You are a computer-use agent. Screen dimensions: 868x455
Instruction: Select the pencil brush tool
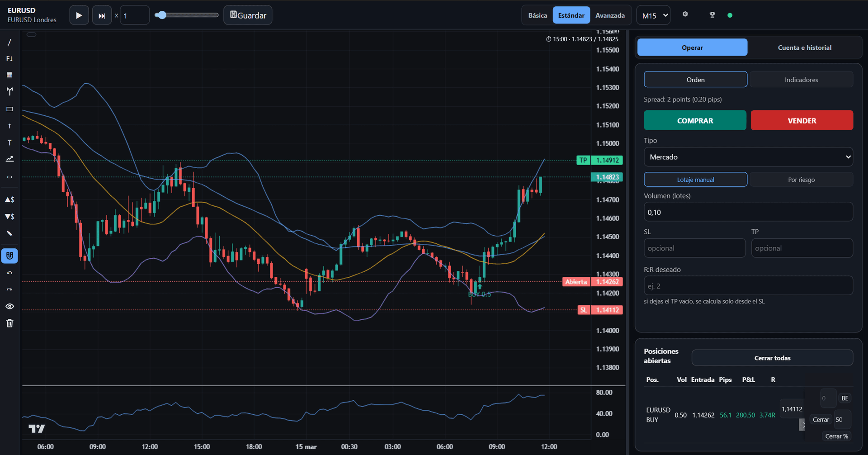[9, 233]
